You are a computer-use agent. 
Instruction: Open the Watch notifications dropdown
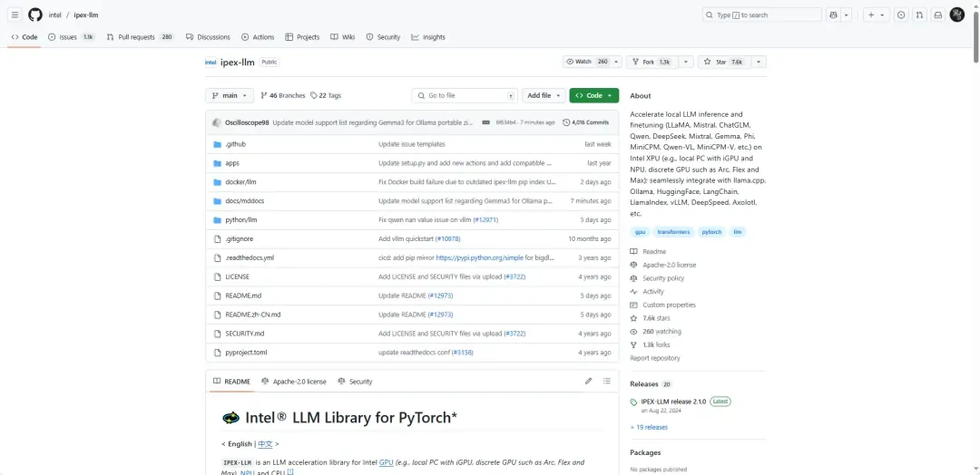pos(593,62)
